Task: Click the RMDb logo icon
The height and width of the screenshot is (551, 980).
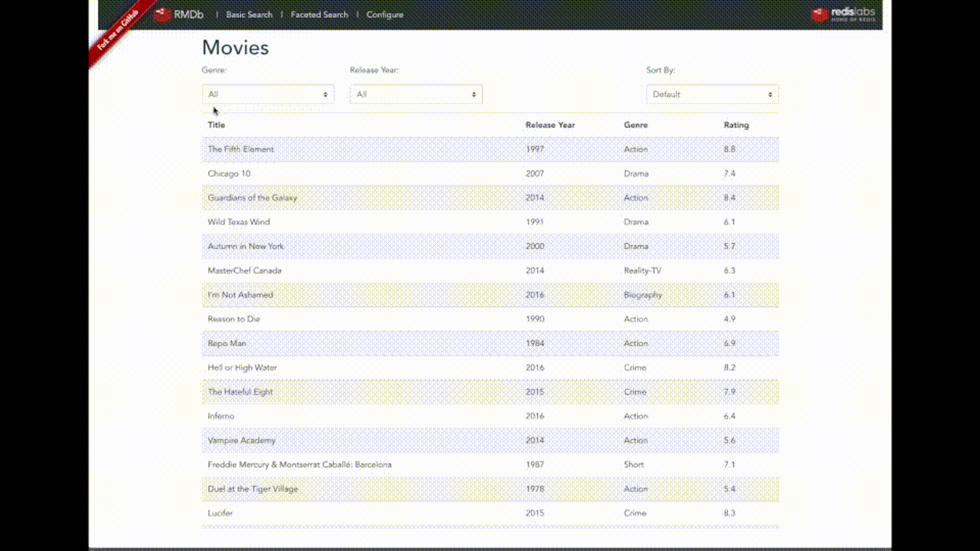Action: [162, 15]
